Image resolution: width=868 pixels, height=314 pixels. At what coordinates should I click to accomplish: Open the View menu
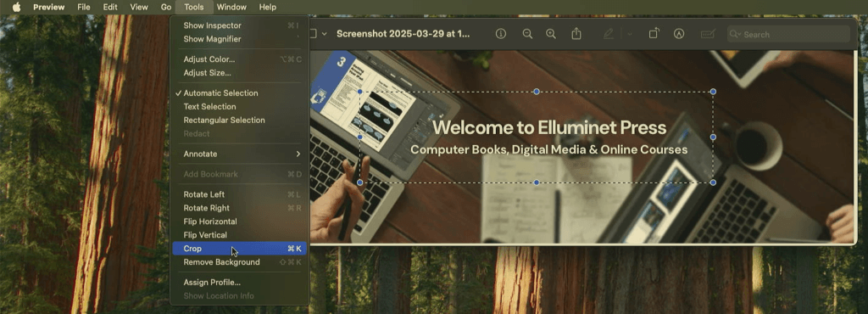pos(139,7)
